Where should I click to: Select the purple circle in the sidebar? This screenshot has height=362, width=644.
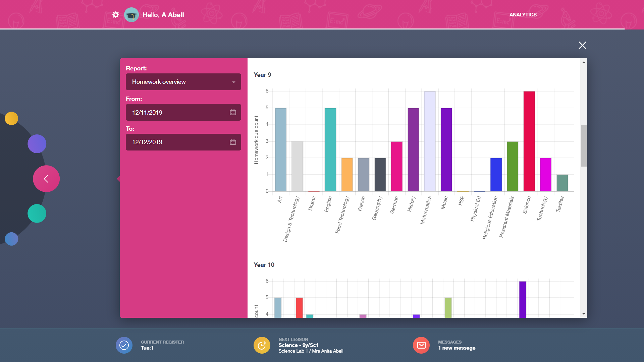click(x=37, y=143)
